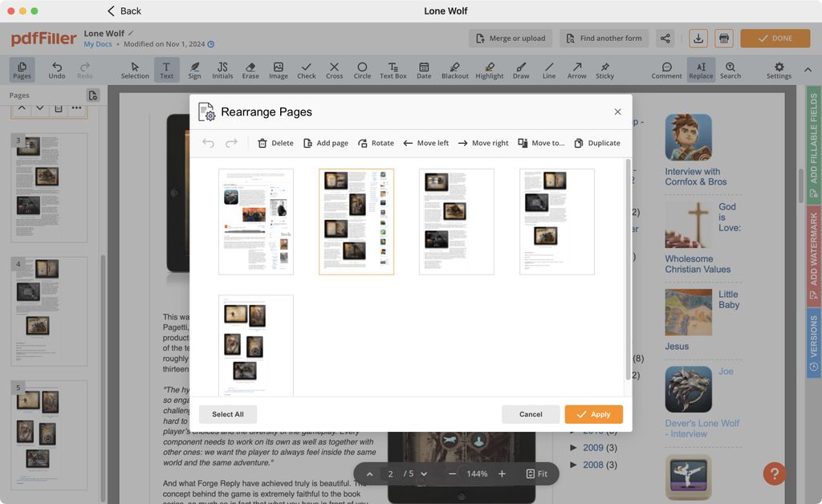Activate the Blackout tool
Viewport: 822px width, 504px height.
[x=454, y=69]
